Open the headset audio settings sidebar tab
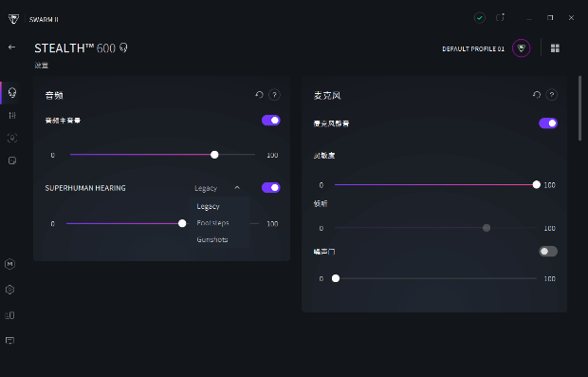This screenshot has width=588, height=377. click(x=12, y=92)
